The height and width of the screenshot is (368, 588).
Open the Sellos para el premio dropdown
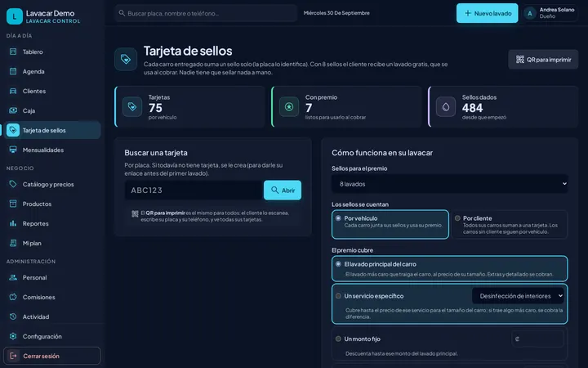449,184
